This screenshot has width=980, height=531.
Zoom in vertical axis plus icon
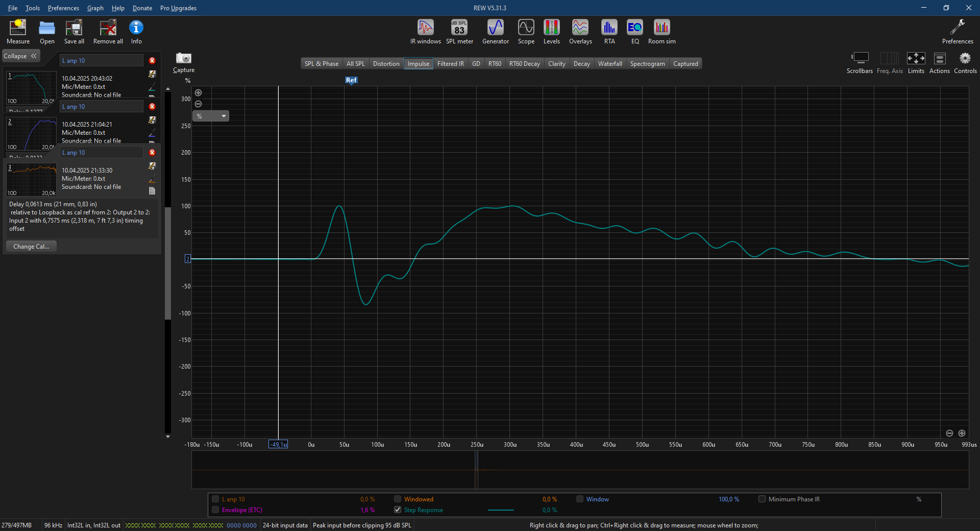point(199,92)
